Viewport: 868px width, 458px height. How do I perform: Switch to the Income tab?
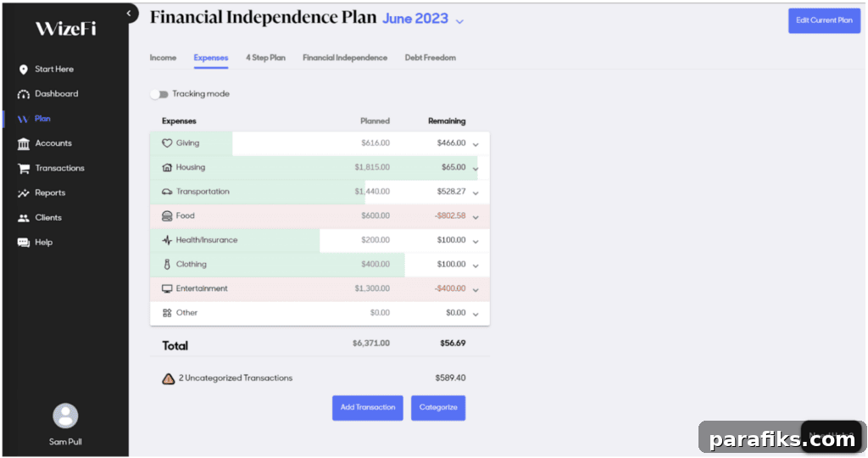click(x=163, y=58)
